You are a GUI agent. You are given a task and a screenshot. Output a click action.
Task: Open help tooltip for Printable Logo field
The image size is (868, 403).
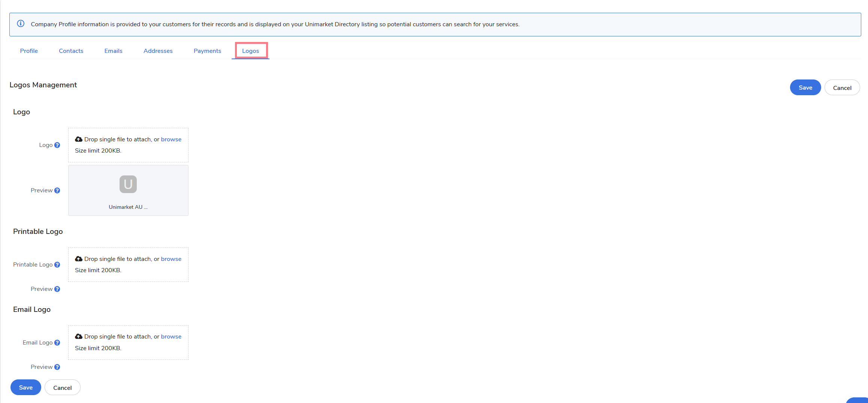click(57, 265)
